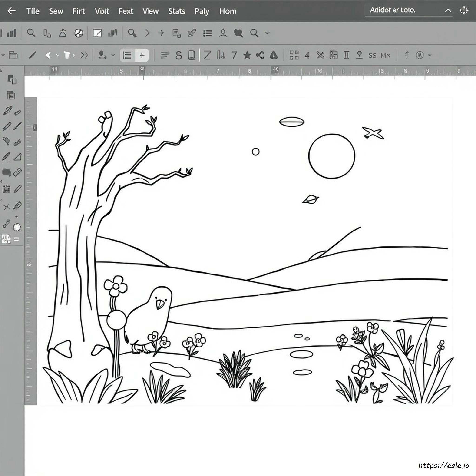Viewport: 476px width, 476px height.
Task: Select the diagonal pencil icon in second toolbar
Action: coord(32,55)
